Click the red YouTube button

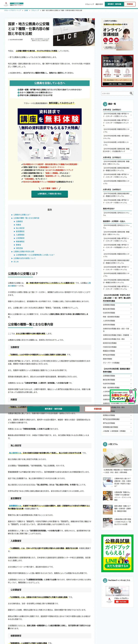[x=121, y=601]
